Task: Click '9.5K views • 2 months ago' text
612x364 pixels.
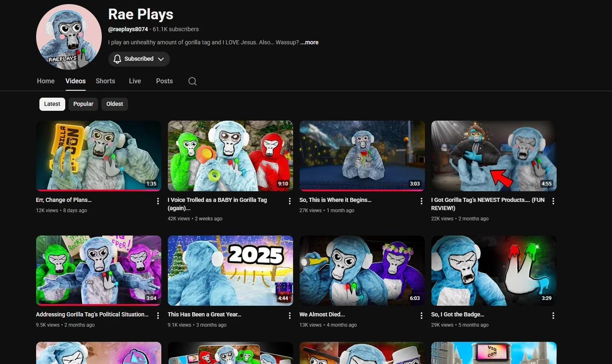Action: coord(65,325)
